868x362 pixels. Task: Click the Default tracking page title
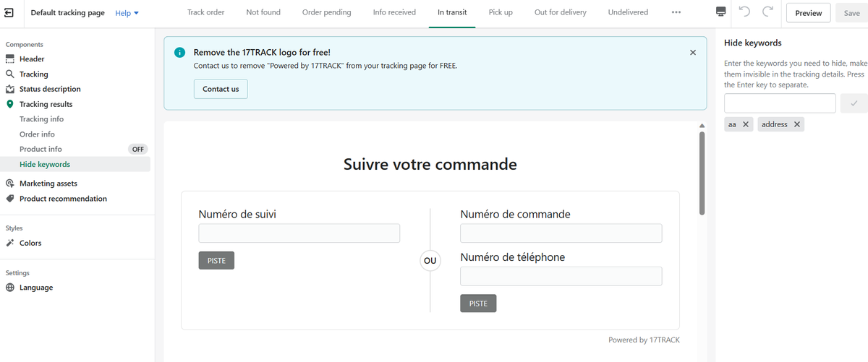(67, 13)
